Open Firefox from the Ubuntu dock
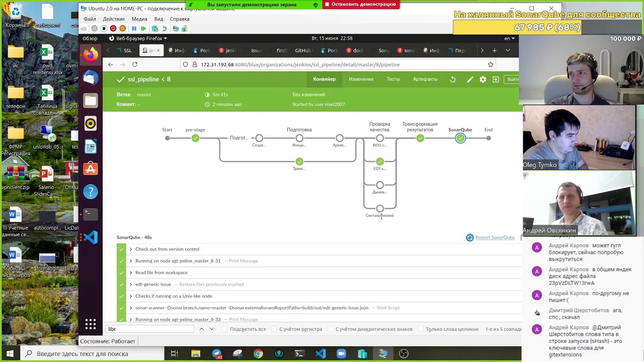644x362 pixels. tap(91, 54)
